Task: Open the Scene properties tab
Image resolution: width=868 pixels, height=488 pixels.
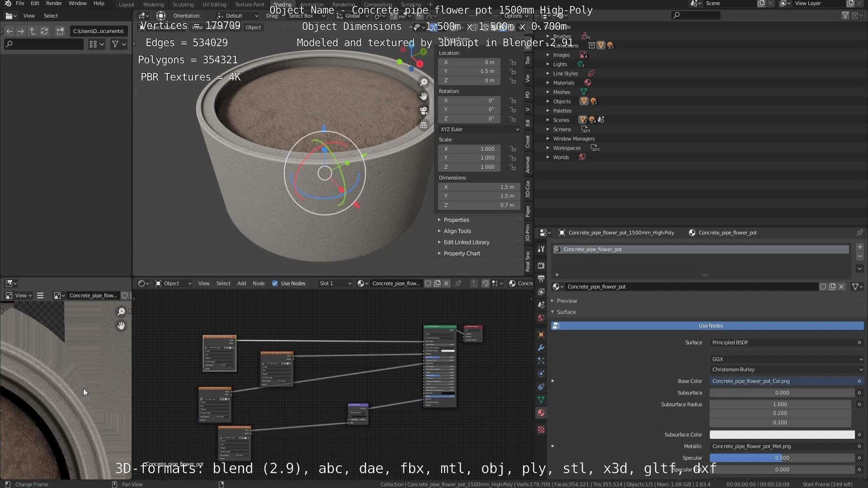Action: (541, 305)
